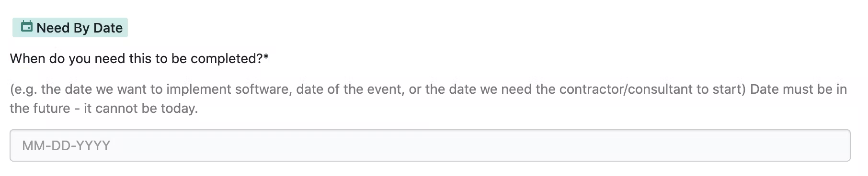Click the word 'Need' in the badge
Viewport: 868px width, 176px height.
53,28
